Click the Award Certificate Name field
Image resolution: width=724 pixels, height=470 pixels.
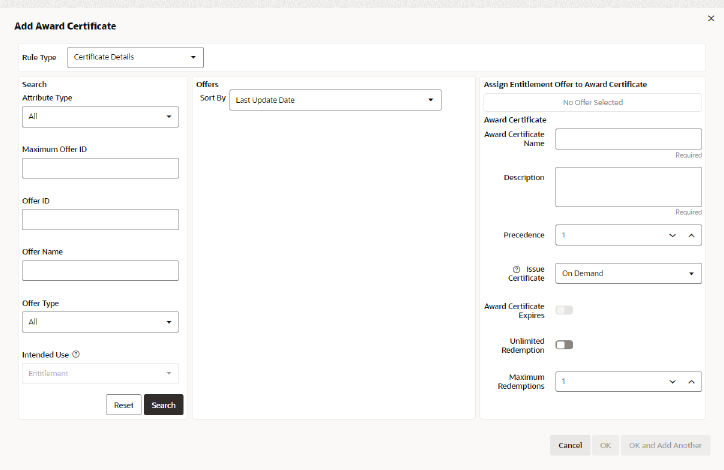tap(628, 139)
